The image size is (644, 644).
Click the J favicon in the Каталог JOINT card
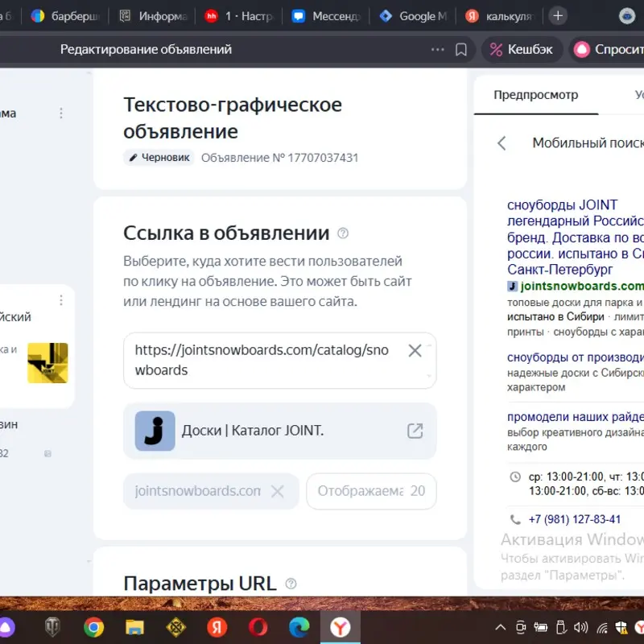[x=155, y=431]
